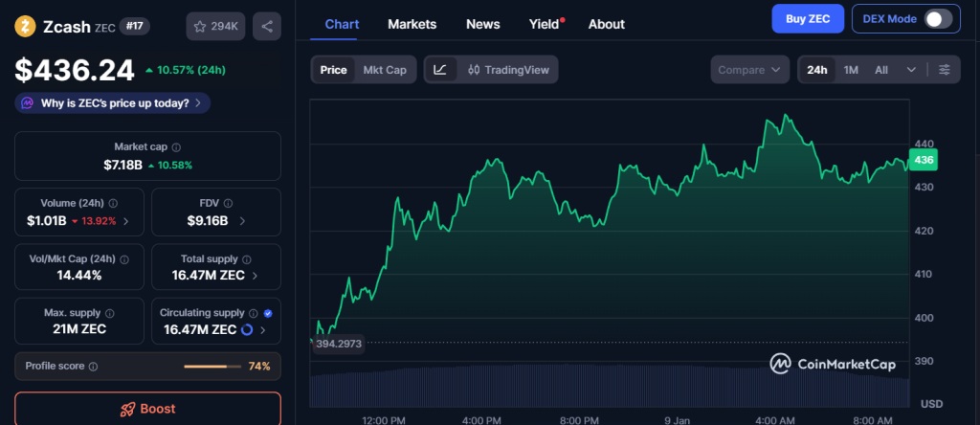
Task: Click the $9.16B FDV value
Action: pyautogui.click(x=208, y=220)
